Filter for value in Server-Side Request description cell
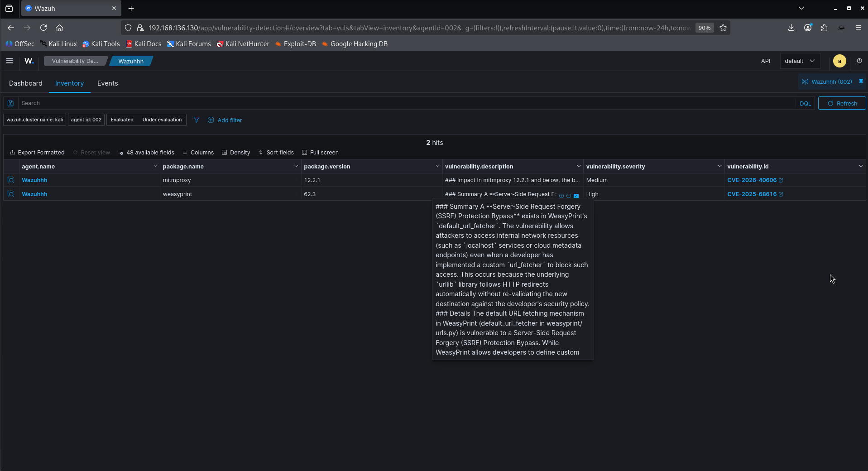 (561, 196)
